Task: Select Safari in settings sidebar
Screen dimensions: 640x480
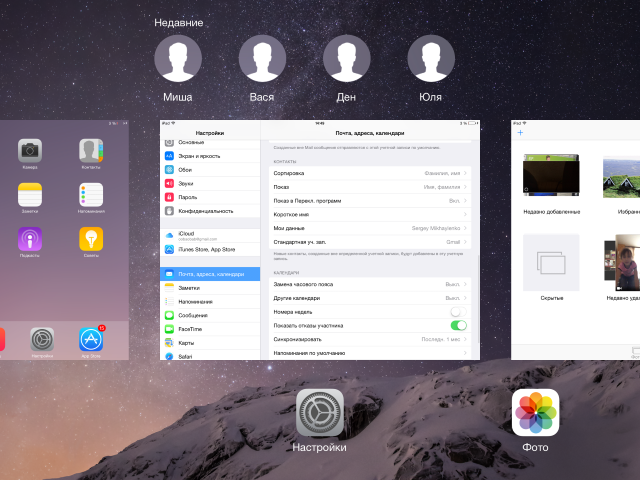Action: [x=210, y=356]
